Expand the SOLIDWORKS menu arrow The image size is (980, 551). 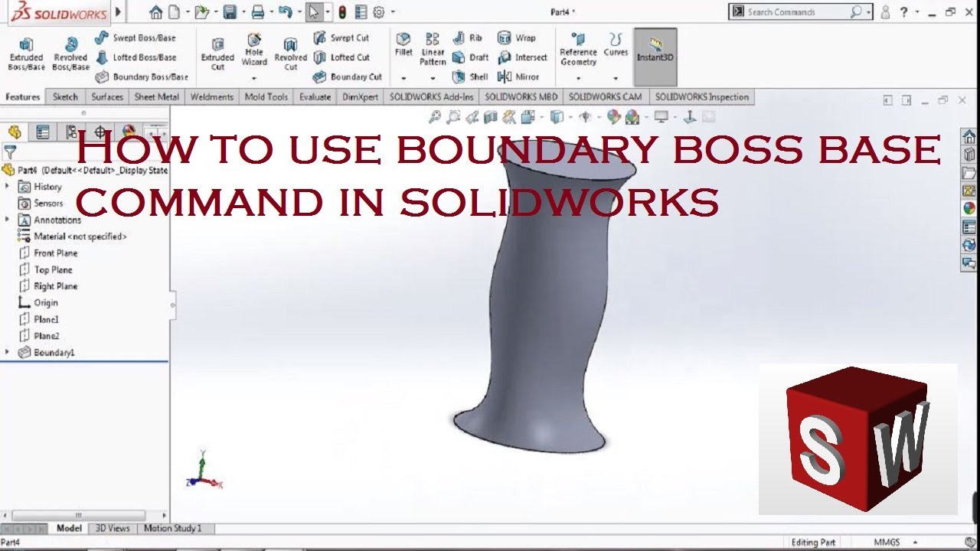click(x=118, y=12)
